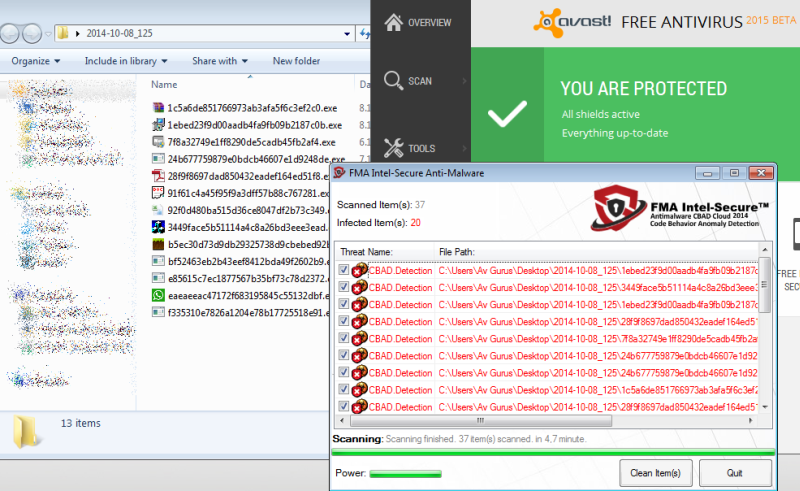This screenshot has height=491, width=800.
Task: Select icon of 1ebed23f9d00aadb4fa9fb09b2187c0b.exe
Action: (158, 125)
